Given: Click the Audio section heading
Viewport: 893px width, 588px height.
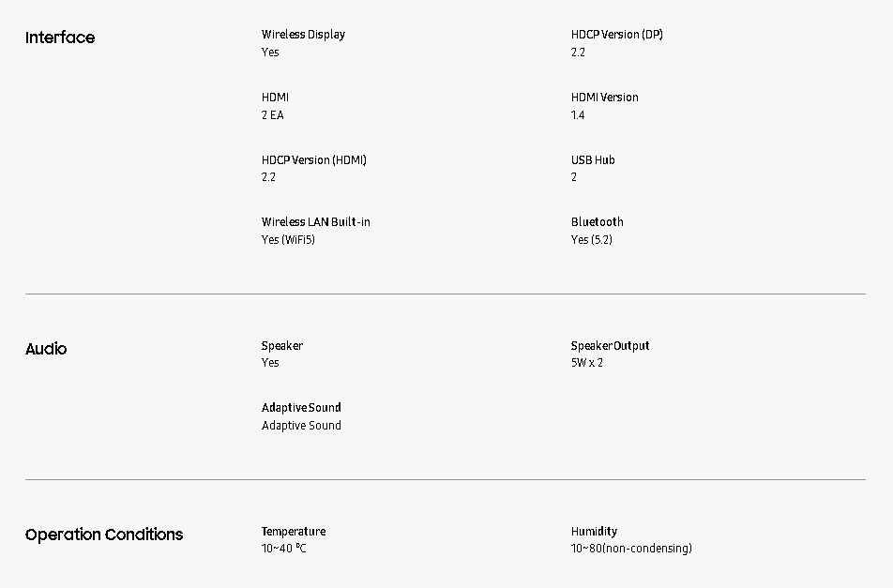Looking at the screenshot, I should pyautogui.click(x=46, y=349).
